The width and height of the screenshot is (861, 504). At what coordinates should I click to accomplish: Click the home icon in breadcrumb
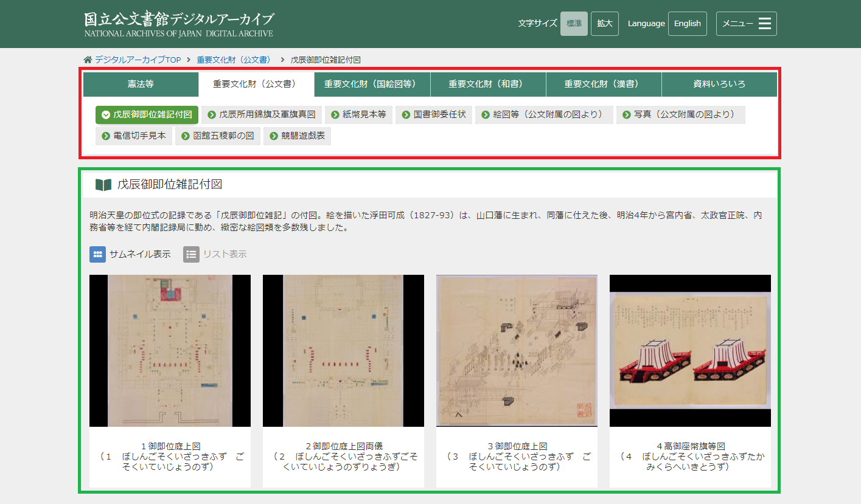point(88,60)
